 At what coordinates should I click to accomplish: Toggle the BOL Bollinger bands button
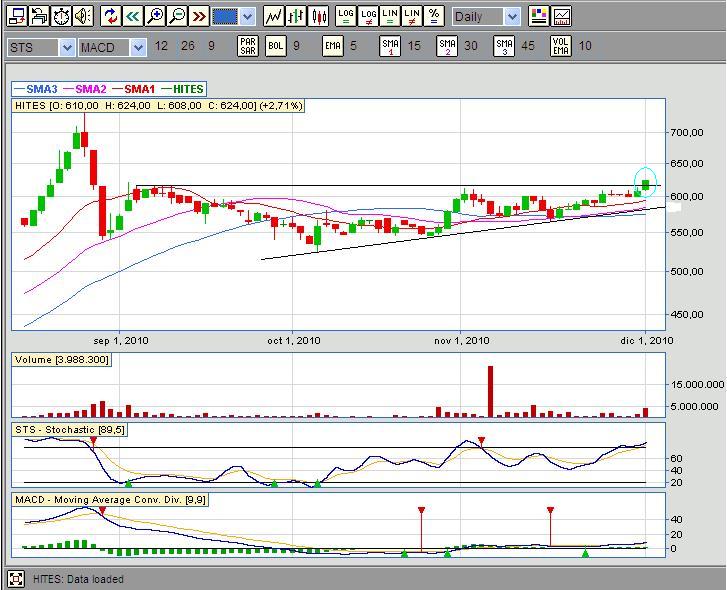click(x=275, y=46)
